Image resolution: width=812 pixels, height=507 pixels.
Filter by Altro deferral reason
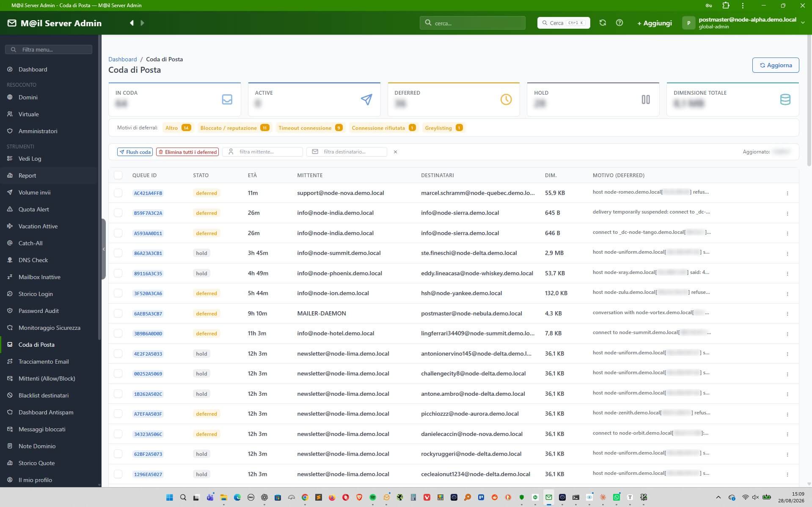178,128
